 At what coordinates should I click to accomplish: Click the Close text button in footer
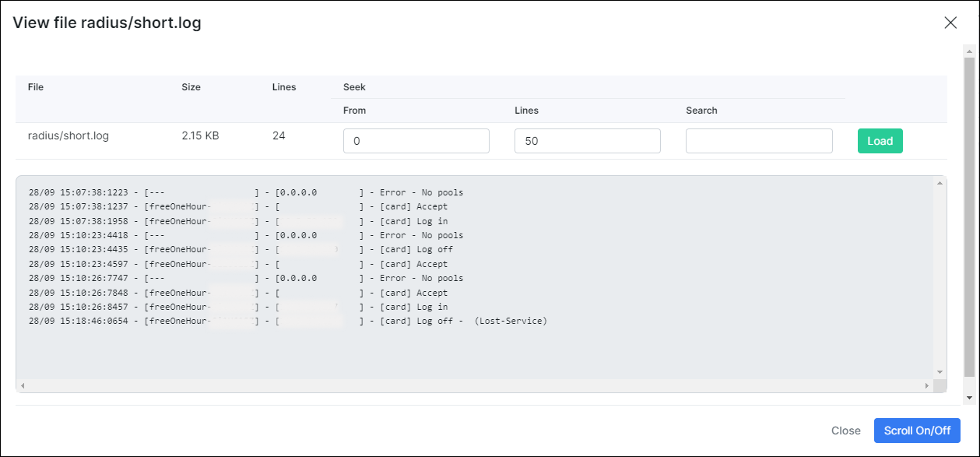click(x=845, y=431)
